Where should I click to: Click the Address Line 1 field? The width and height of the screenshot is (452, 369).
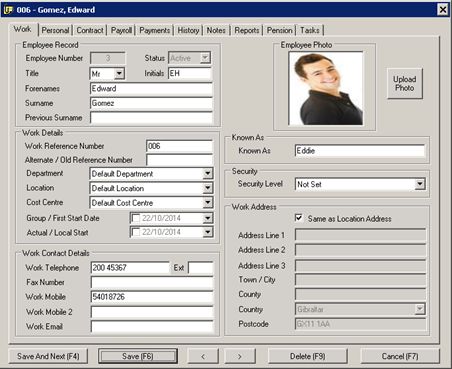point(360,235)
